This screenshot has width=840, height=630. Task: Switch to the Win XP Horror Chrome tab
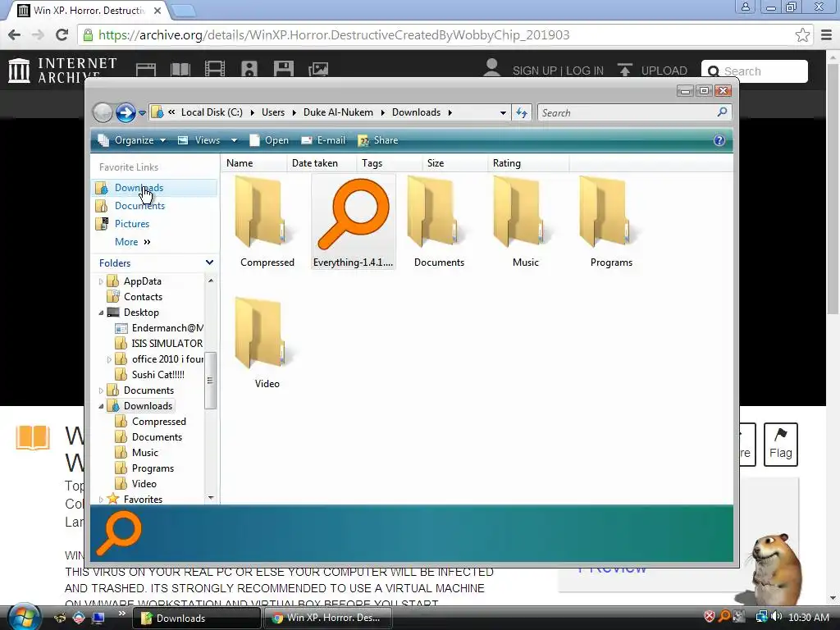90,10
